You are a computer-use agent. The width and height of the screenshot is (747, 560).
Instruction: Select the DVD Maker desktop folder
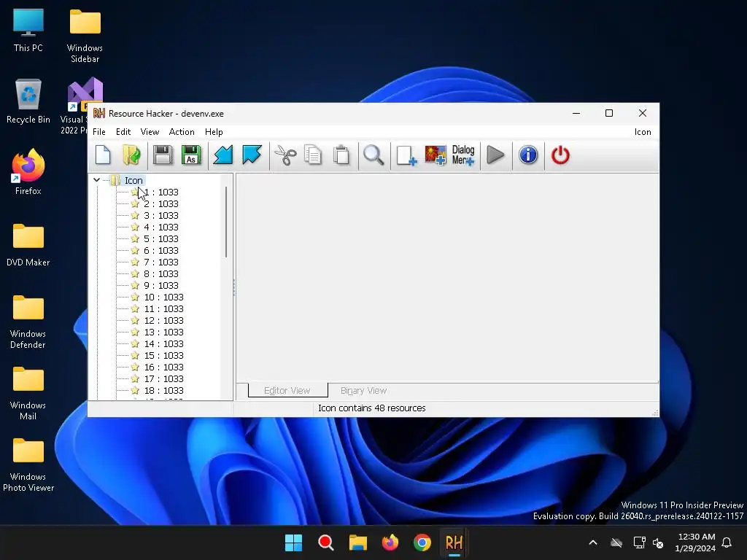pos(28,245)
